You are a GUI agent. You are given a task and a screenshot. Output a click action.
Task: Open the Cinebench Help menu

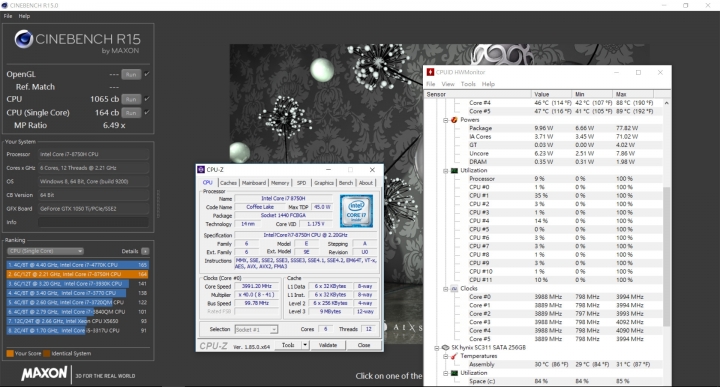(x=24, y=16)
